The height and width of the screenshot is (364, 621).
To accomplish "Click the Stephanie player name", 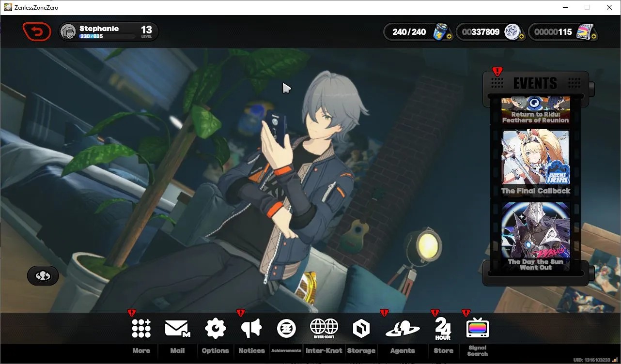I will click(99, 29).
